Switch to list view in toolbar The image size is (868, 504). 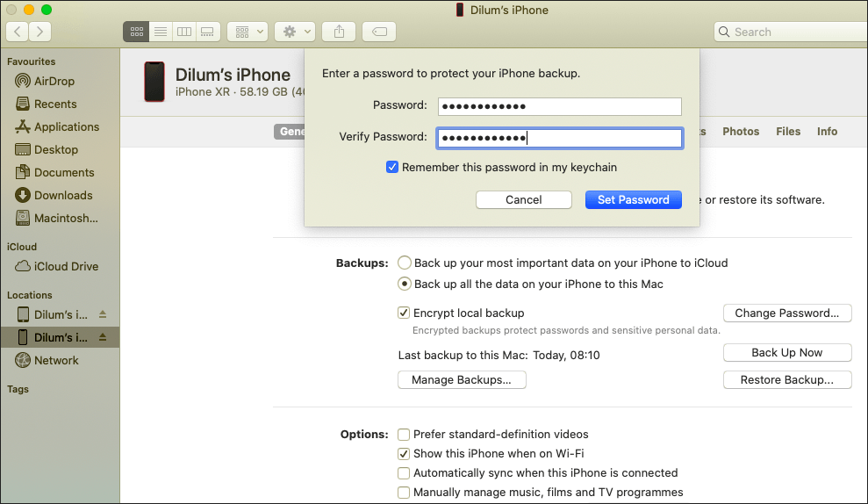[161, 32]
